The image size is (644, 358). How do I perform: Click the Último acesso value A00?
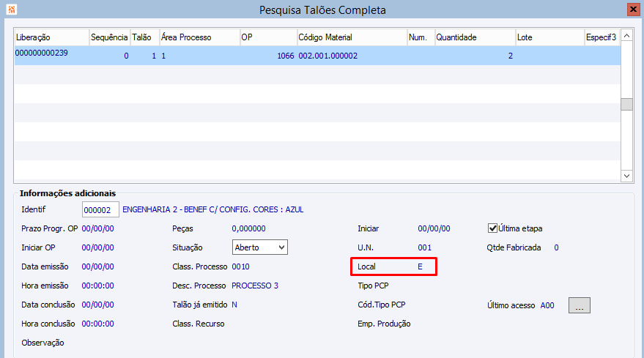click(x=547, y=305)
